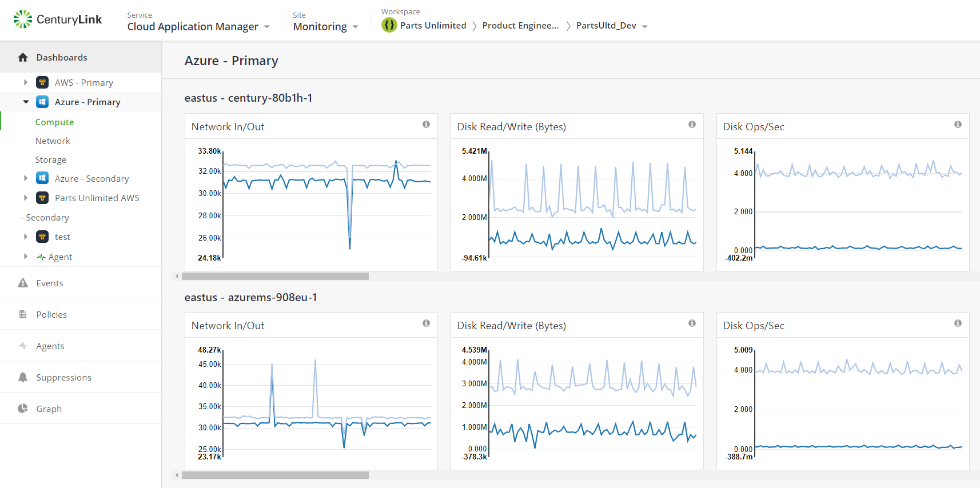
Task: Click the Parts Unlimited workspace green icon
Action: pos(389,25)
